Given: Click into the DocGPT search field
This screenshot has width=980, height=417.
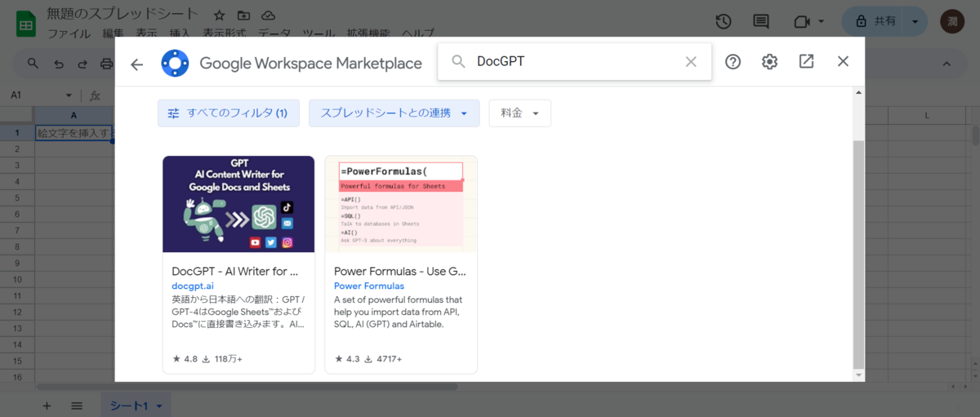Looking at the screenshot, I should (575, 62).
